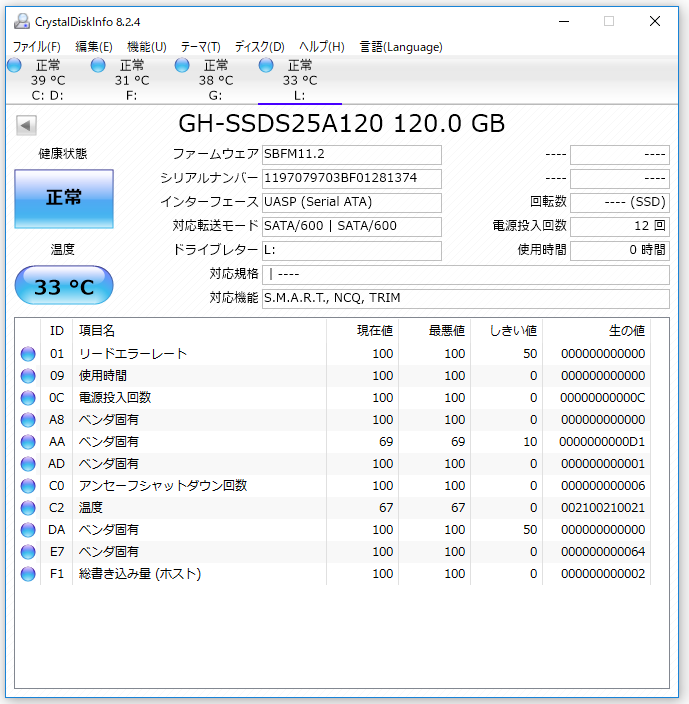Click status icon for ID E7 row
The width and height of the screenshot is (689, 704).
28,552
